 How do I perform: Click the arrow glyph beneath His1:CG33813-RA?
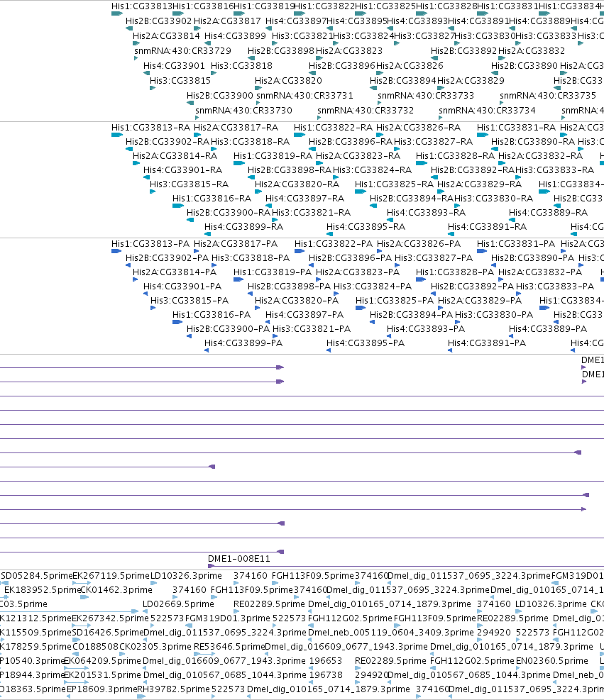[x=116, y=135]
